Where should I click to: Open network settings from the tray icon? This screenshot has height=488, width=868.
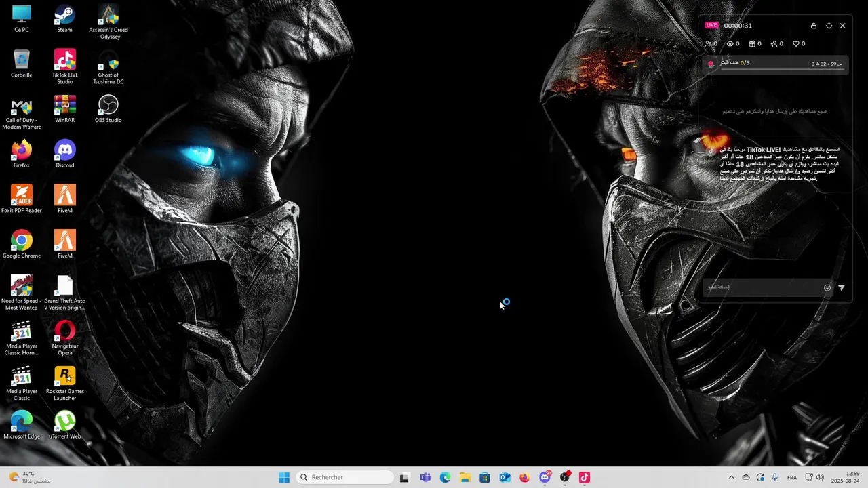pyautogui.click(x=809, y=477)
